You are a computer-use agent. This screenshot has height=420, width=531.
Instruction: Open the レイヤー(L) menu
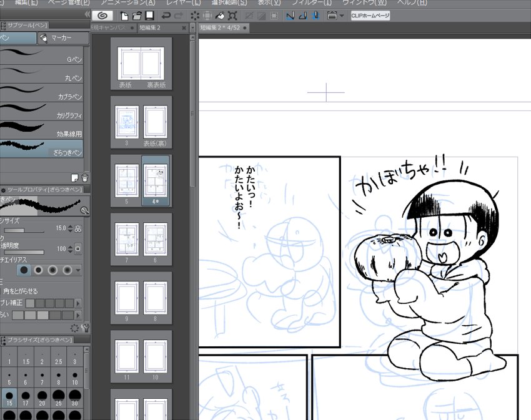click(x=184, y=2)
